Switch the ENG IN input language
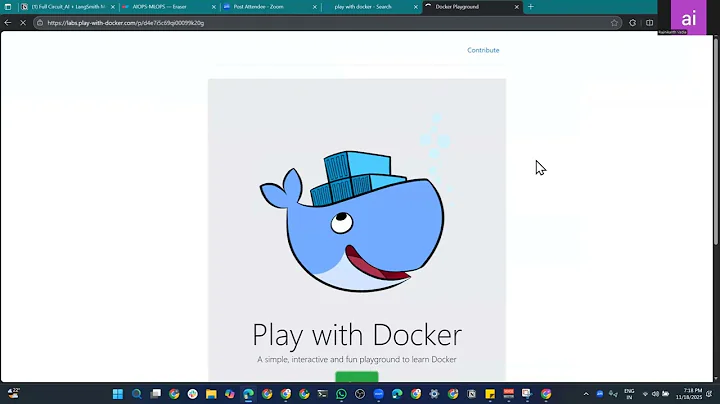 629,394
